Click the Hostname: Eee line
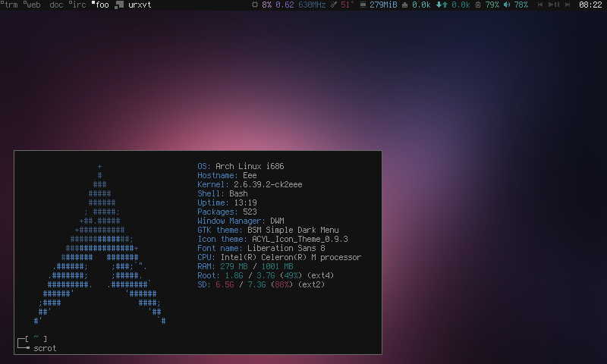The width and height of the screenshot is (607, 364). (x=227, y=176)
